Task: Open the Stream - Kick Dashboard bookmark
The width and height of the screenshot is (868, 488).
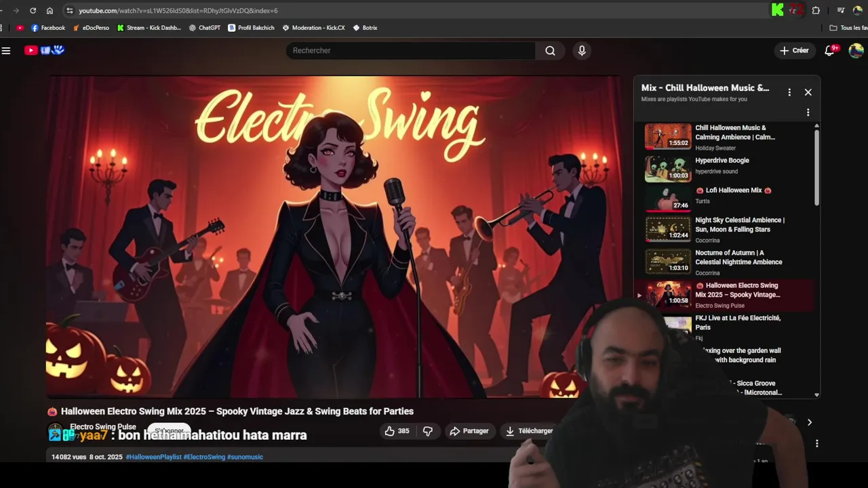Action: click(x=149, y=28)
